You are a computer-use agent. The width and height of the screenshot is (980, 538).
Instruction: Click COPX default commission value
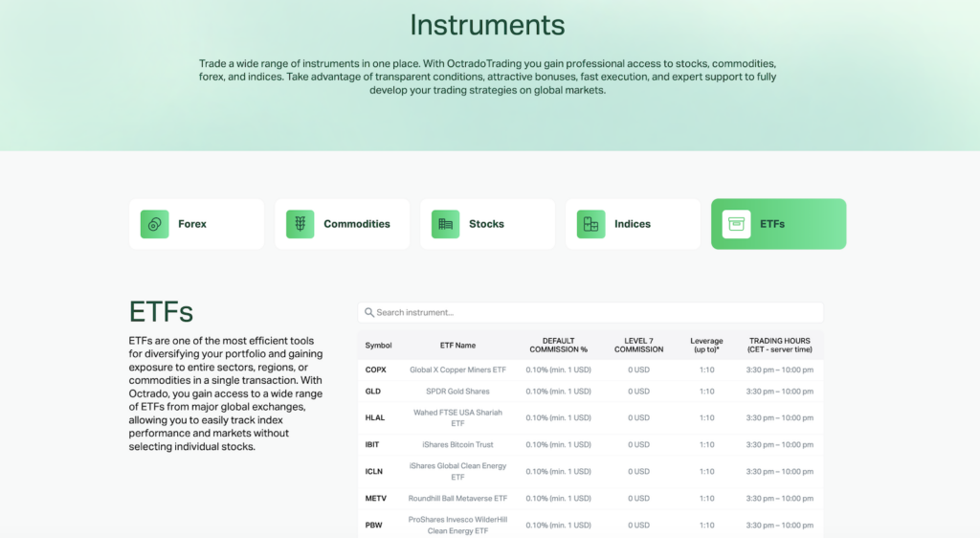click(558, 370)
